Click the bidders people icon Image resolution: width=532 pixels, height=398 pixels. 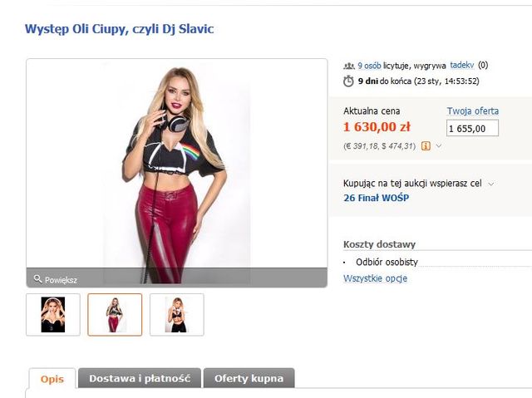click(349, 66)
